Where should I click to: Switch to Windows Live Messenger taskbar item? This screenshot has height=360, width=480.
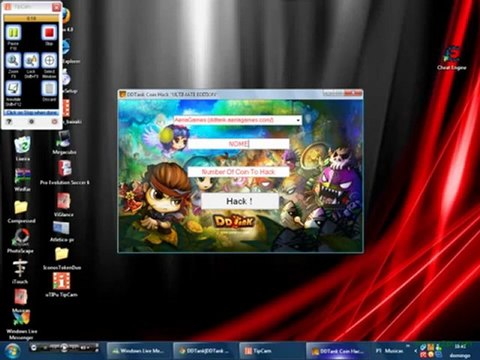[138, 351]
